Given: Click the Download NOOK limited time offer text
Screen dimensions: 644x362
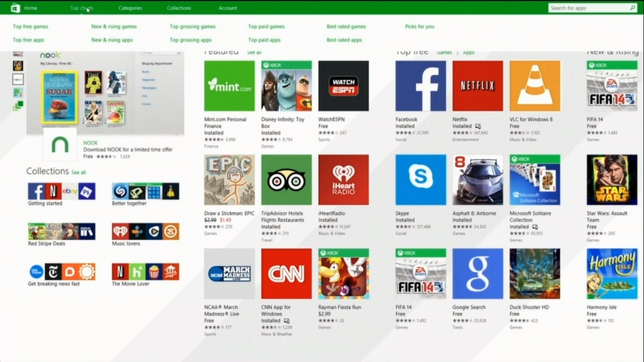Looking at the screenshot, I should pyautogui.click(x=128, y=150).
